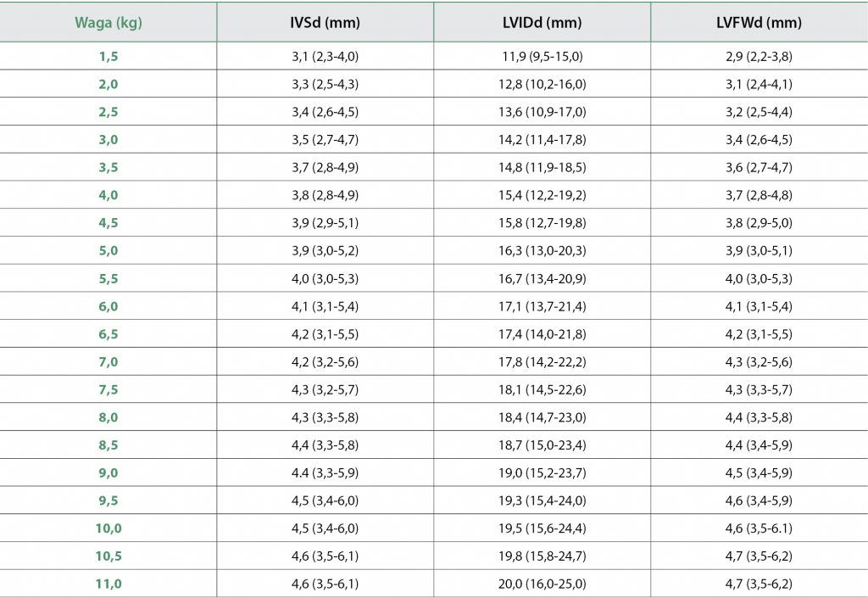868x598 pixels.
Task: Click LVIDd value 16,3 (13,0-20,3)
Action: [542, 251]
